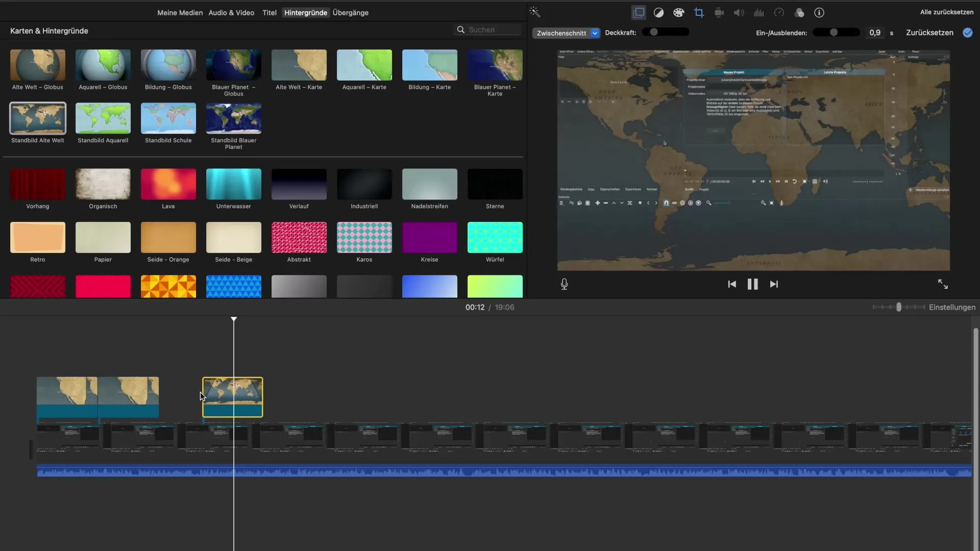Pause playback in the viewer

[753, 284]
